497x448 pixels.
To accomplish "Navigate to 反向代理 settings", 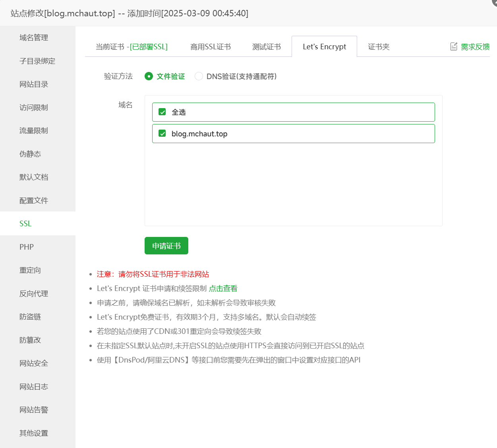I will [x=34, y=293].
